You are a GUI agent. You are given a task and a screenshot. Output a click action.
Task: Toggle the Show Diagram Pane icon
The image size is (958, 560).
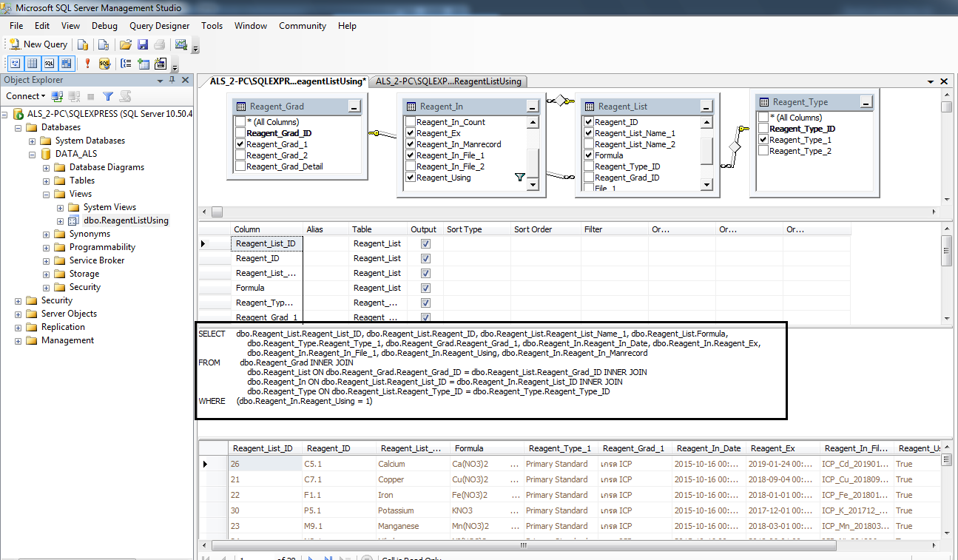click(x=16, y=64)
